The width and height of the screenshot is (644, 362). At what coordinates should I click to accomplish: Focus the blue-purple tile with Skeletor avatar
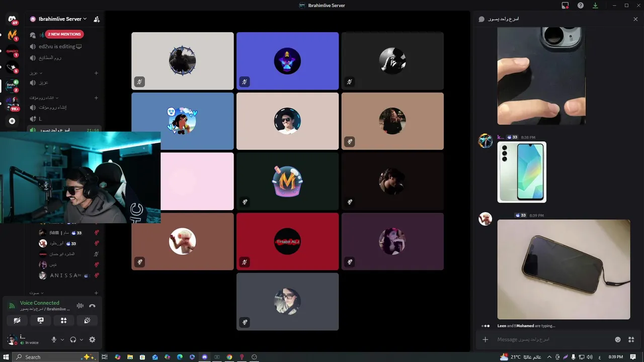point(287,61)
